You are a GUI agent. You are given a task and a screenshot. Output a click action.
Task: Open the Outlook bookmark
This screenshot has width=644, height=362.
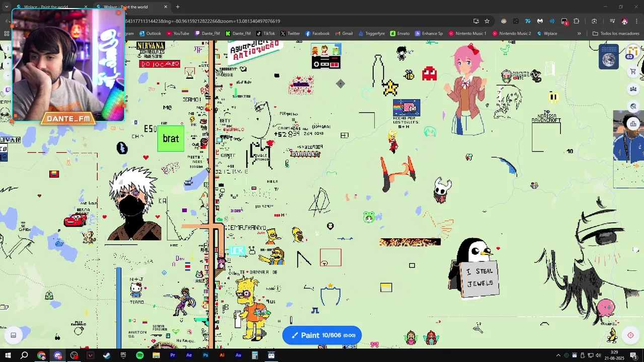150,34
